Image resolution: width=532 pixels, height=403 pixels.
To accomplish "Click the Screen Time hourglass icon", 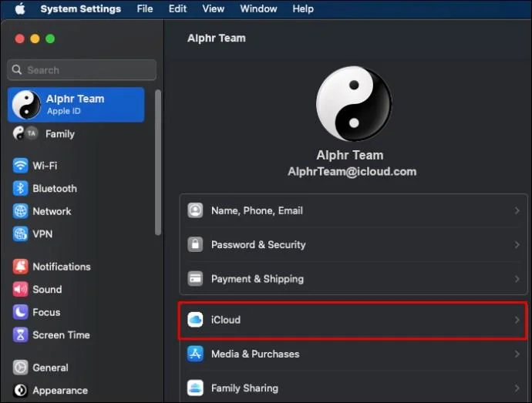I will (20, 335).
